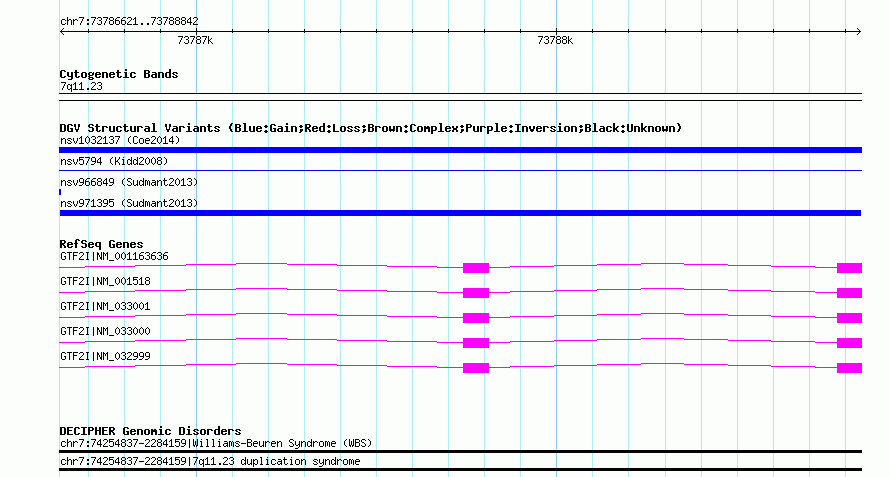Open variant nsv966849 (Sudmant2013) label
890x477 pixels.
(129, 182)
